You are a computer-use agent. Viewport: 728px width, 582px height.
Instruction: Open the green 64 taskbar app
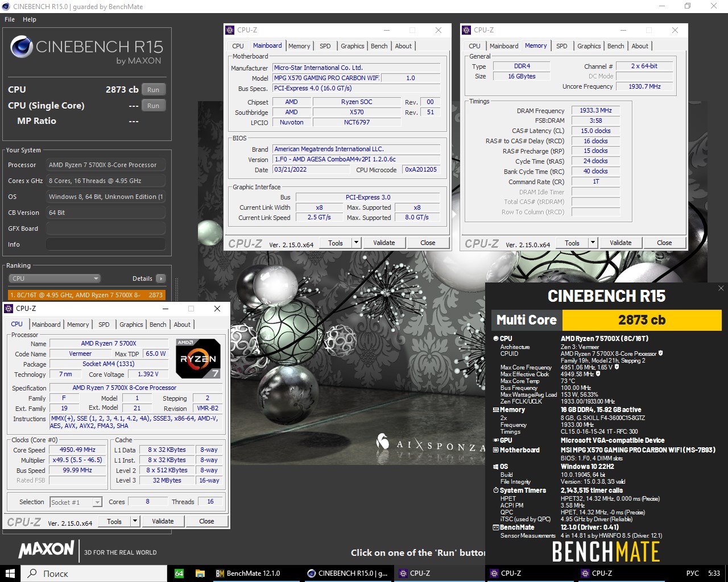click(x=179, y=573)
